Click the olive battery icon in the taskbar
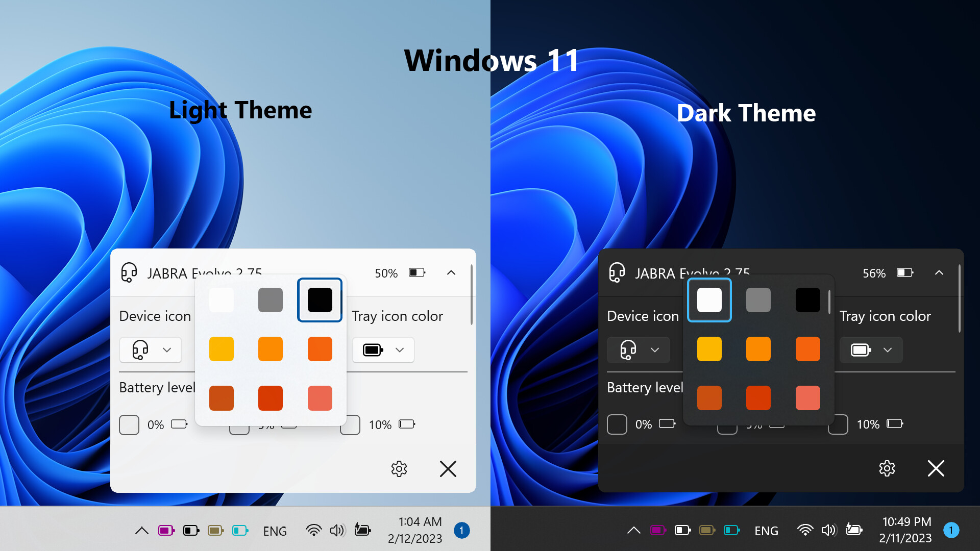 [x=215, y=531]
